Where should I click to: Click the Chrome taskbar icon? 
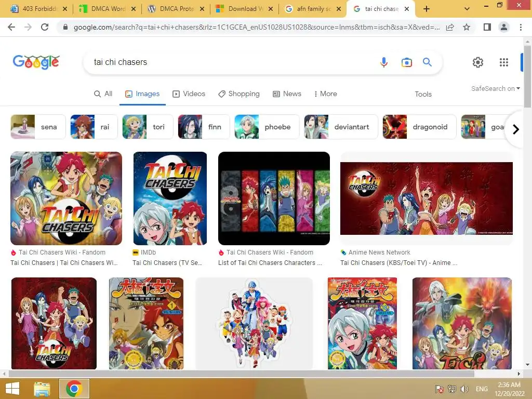pyautogui.click(x=74, y=389)
